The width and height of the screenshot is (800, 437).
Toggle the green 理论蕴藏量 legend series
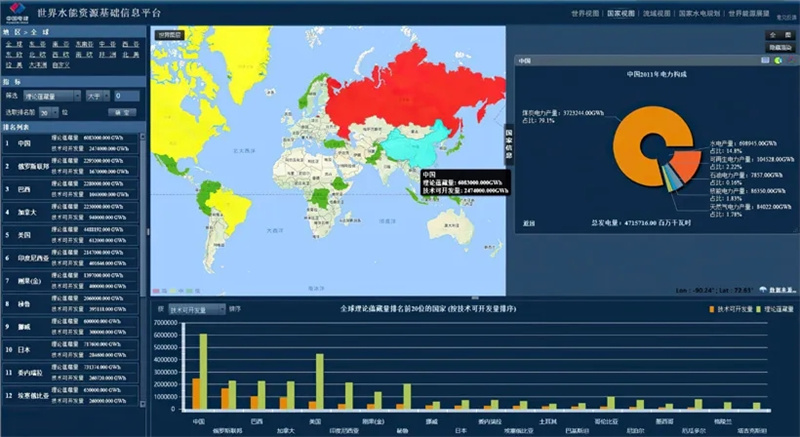pyautogui.click(x=762, y=310)
